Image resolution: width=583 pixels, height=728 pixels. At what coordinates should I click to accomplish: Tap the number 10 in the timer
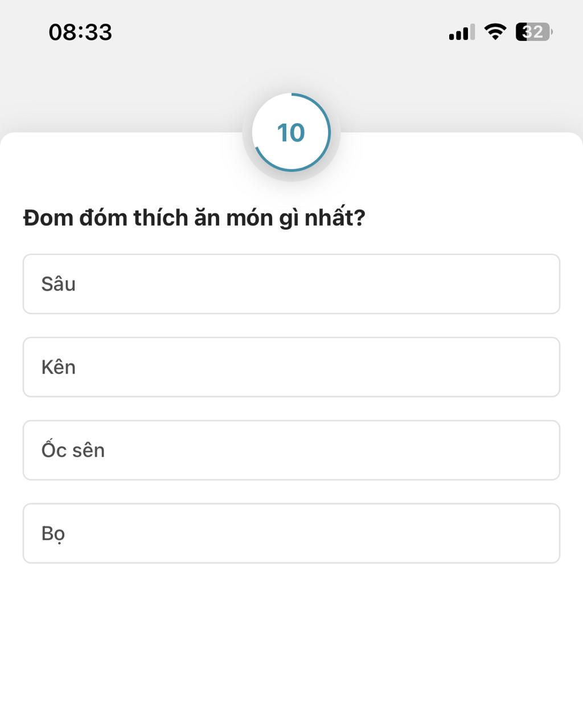pyautogui.click(x=291, y=133)
